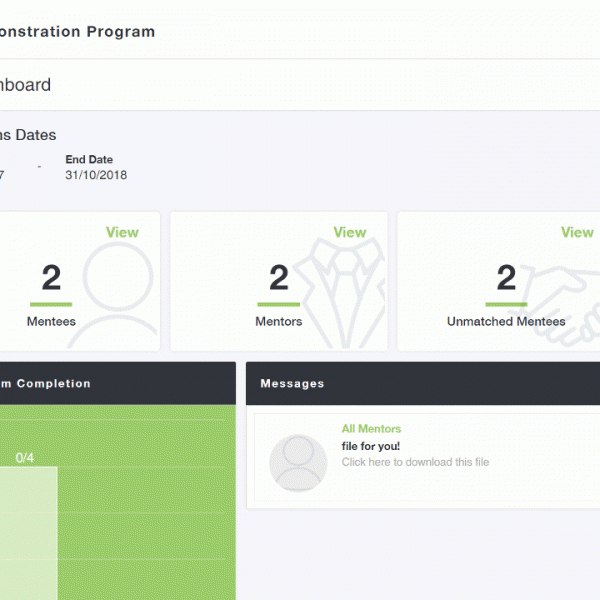
Task: Click the sender avatar icon in Messages
Action: pos(298,463)
